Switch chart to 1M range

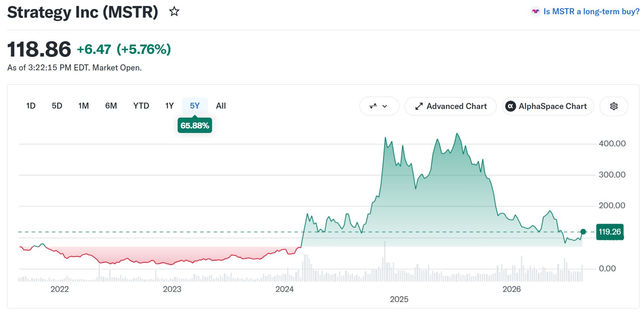83,106
